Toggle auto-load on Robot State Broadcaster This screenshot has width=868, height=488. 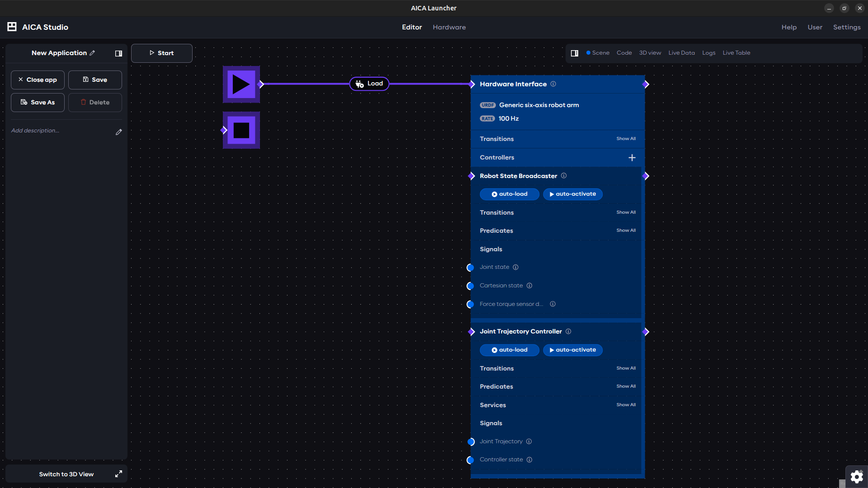(x=509, y=194)
